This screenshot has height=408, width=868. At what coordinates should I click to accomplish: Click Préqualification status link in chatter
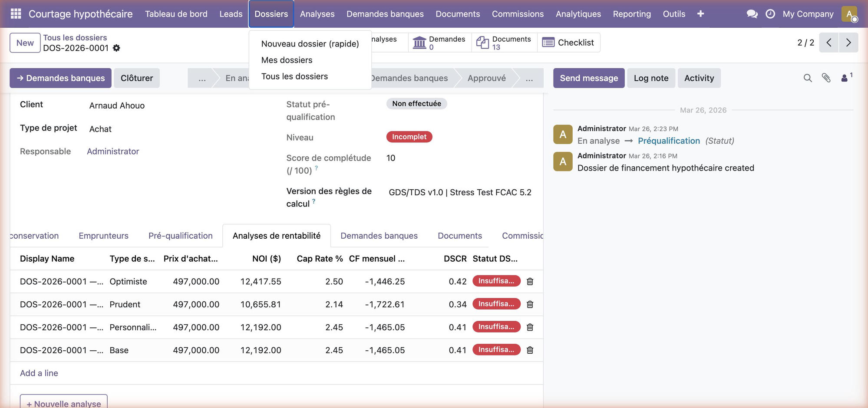pos(669,141)
